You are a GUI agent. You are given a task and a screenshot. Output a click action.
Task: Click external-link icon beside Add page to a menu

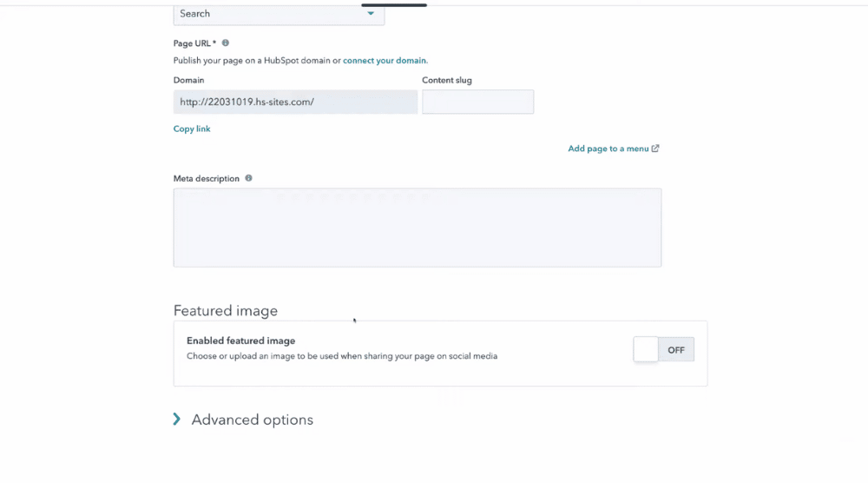(655, 149)
